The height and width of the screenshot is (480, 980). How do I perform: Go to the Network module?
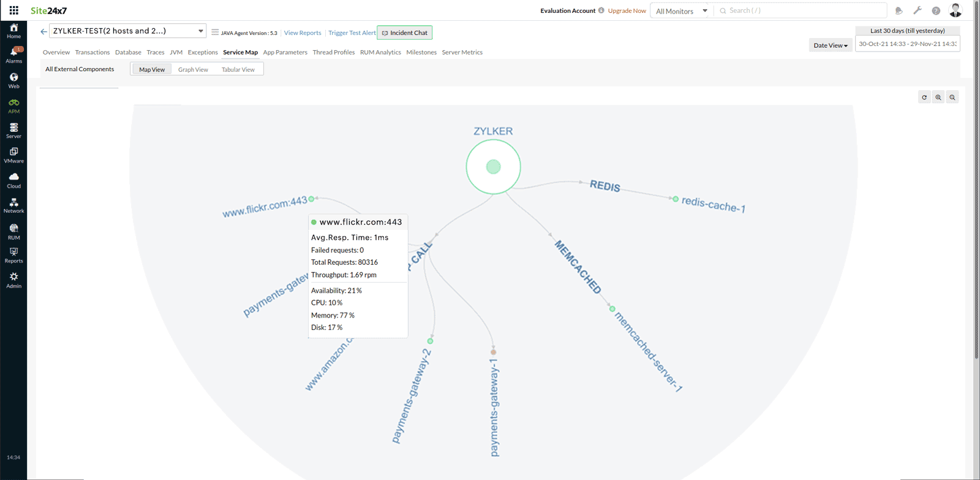pyautogui.click(x=13, y=205)
